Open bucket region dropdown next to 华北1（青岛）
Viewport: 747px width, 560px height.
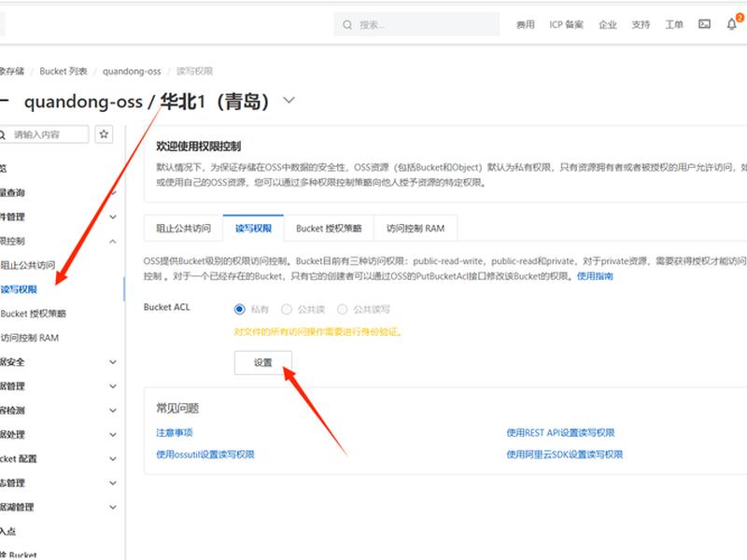click(289, 100)
